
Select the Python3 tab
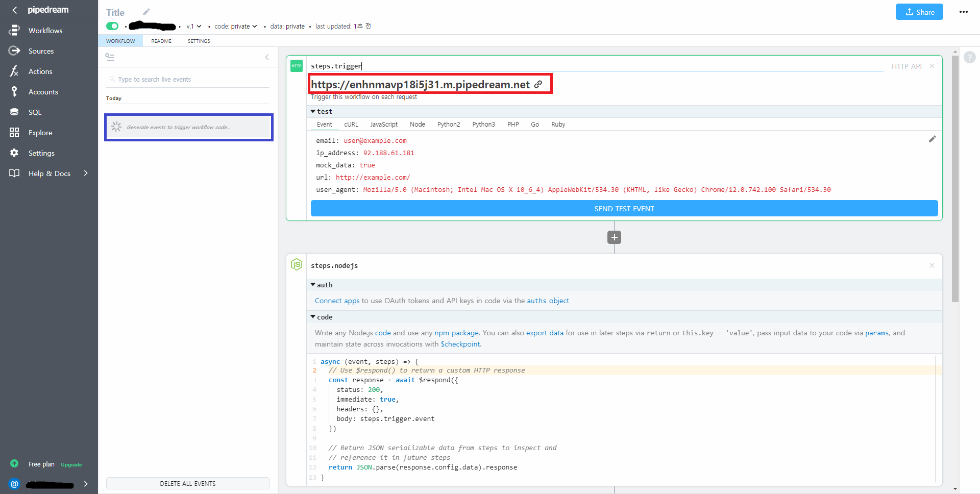(483, 125)
